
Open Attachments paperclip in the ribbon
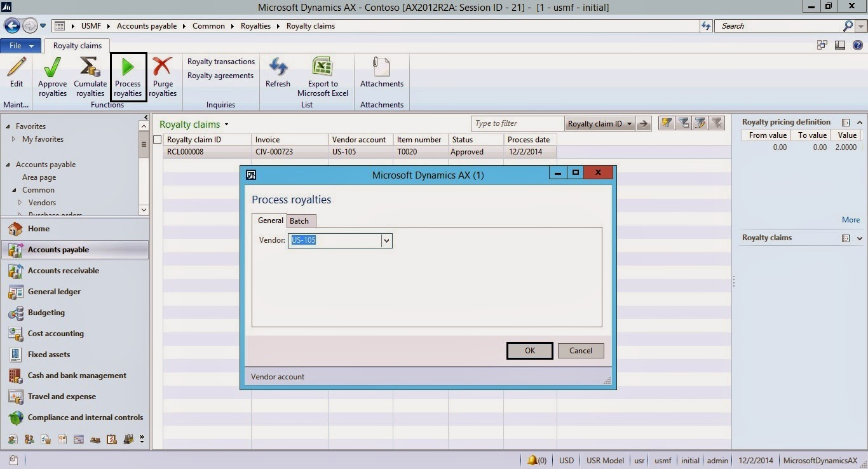click(381, 67)
